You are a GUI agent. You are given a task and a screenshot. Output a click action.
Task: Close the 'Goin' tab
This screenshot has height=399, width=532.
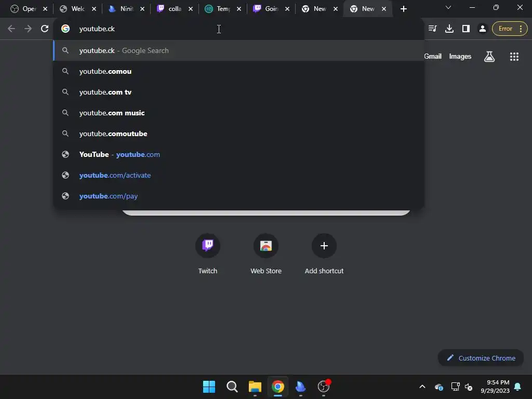287,9
